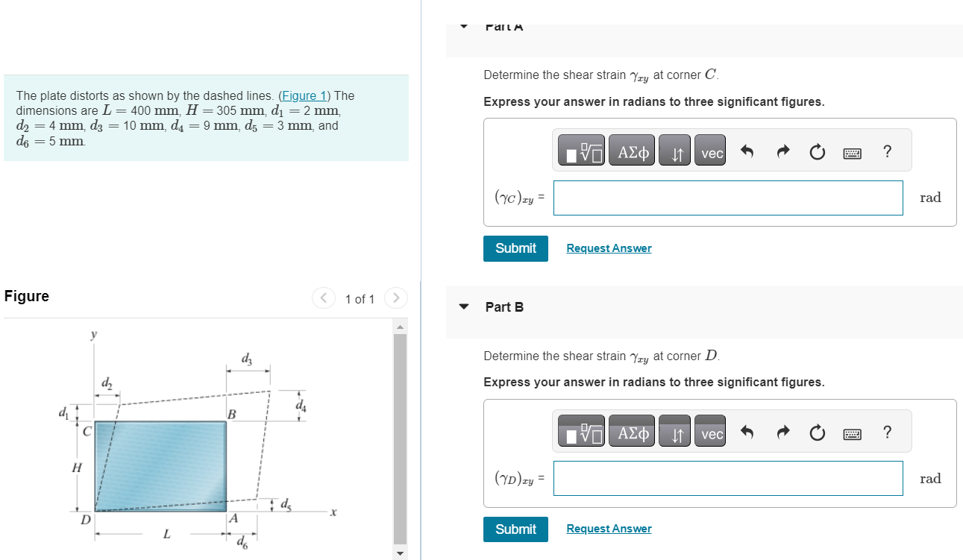Click inside the shear strain input for Part B
The width and height of the screenshot is (963, 560).
click(x=727, y=478)
